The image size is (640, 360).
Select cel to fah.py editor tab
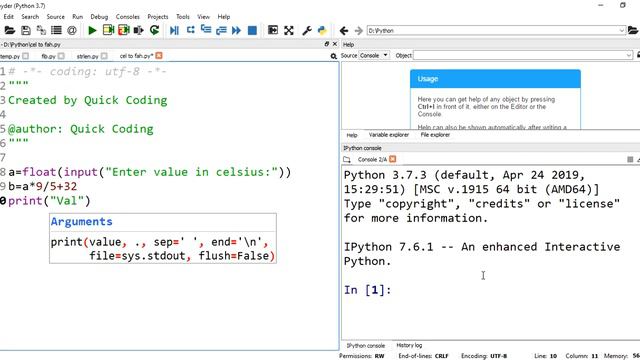136,56
